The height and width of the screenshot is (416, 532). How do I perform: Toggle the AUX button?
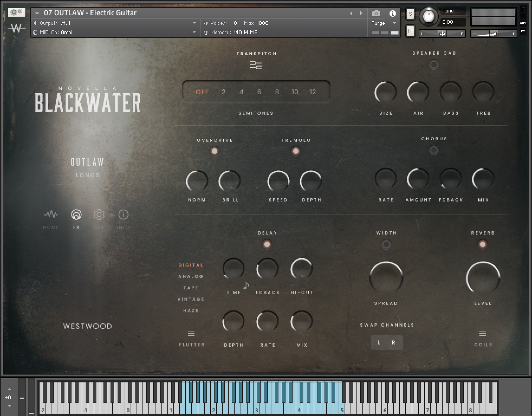coord(523,23)
